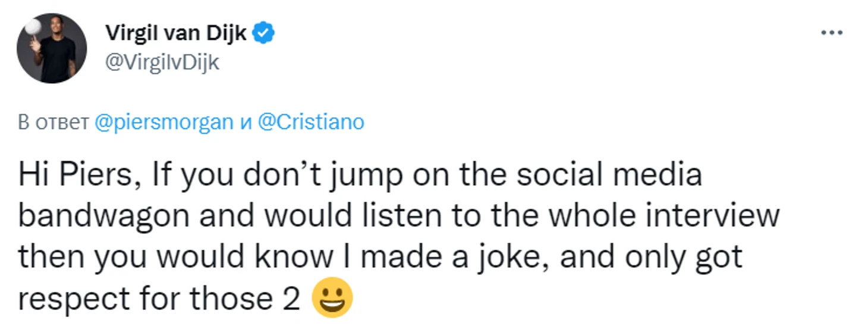Click the phrase "only got" in the tweet
Screen dimensions: 868x326
click(682, 258)
